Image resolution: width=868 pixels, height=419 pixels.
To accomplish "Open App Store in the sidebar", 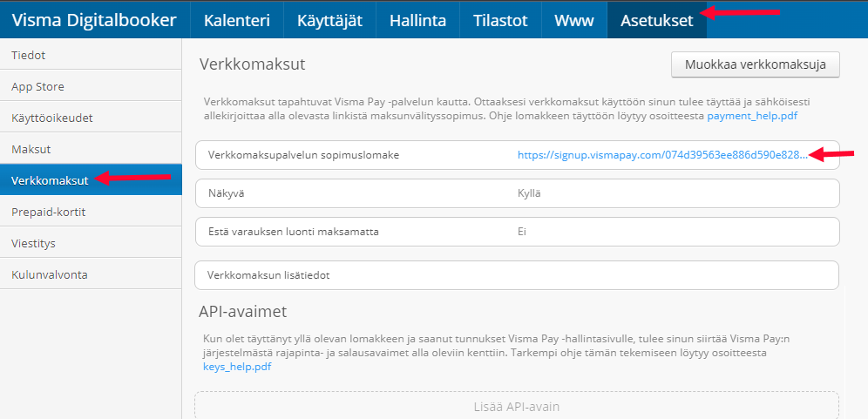I will click(91, 86).
